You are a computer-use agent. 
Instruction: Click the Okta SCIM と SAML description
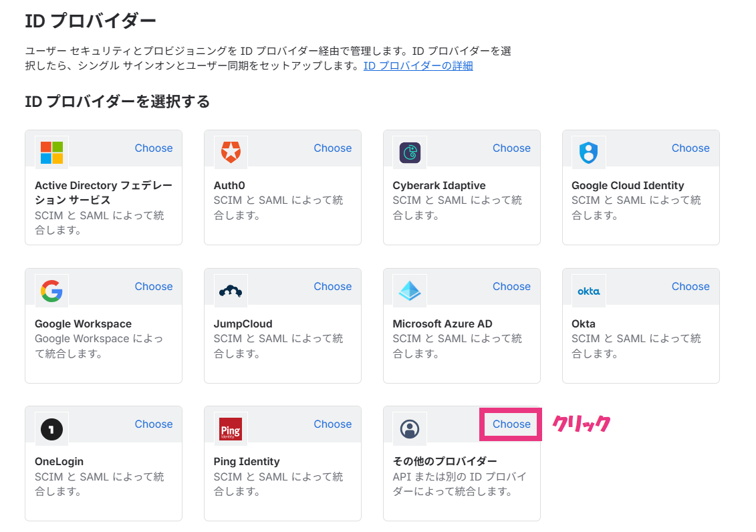coord(636,346)
